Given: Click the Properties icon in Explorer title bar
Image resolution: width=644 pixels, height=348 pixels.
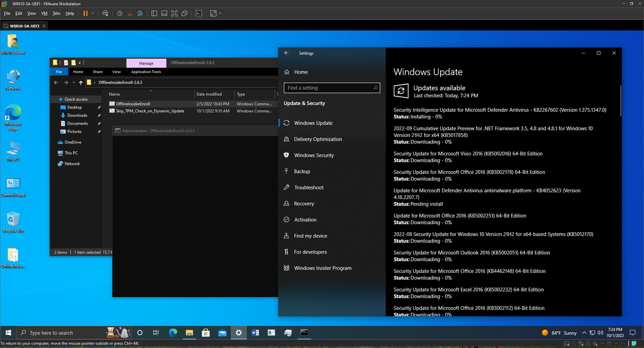Looking at the screenshot, I should (x=65, y=63).
